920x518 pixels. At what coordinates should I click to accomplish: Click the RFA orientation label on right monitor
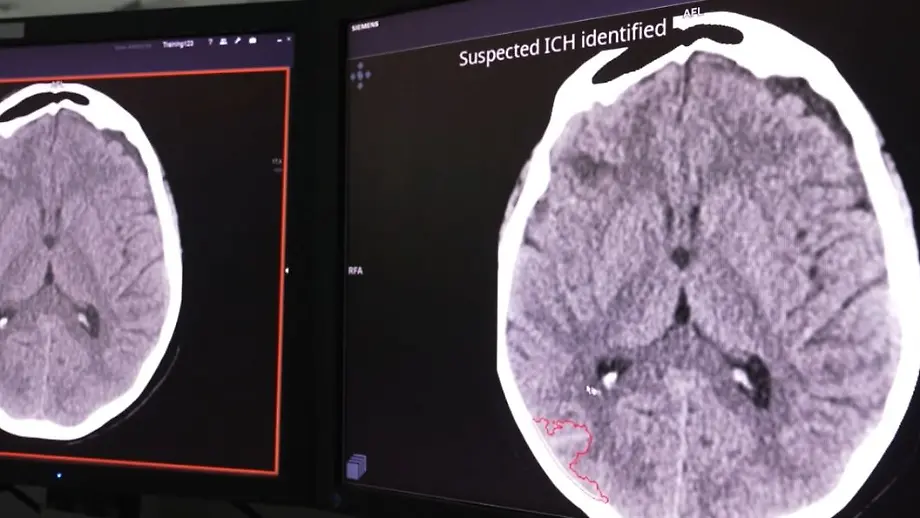point(355,271)
